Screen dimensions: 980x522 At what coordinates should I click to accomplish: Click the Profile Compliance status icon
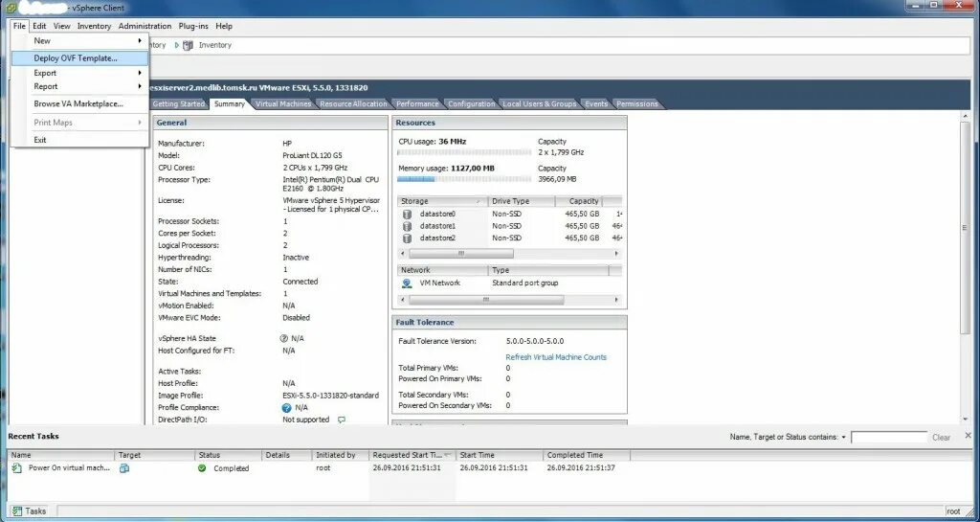(x=287, y=408)
